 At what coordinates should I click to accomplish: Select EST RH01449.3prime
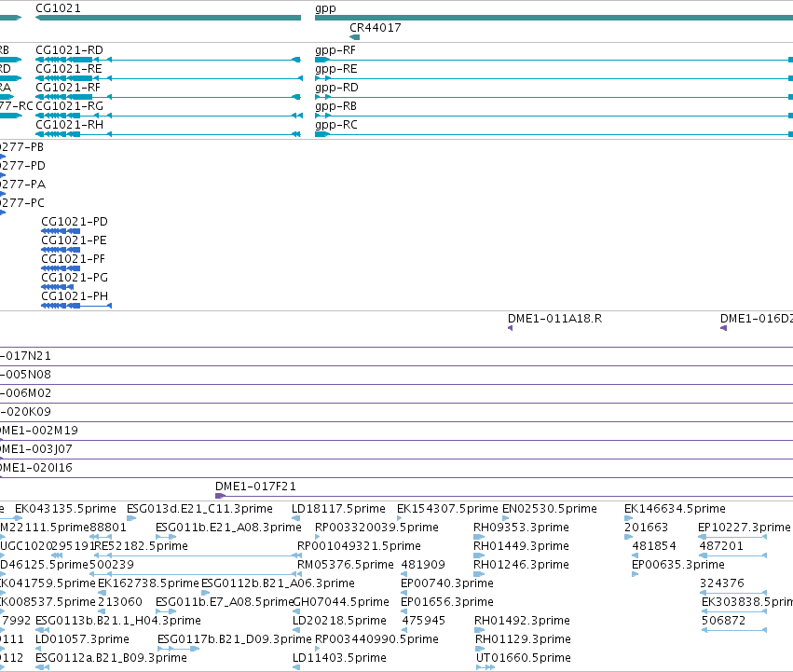(521, 546)
